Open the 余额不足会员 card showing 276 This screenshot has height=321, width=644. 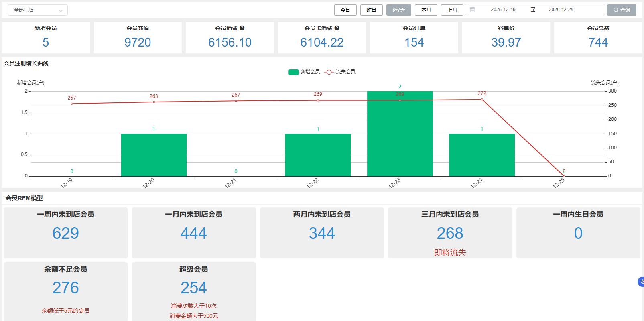[66, 292]
